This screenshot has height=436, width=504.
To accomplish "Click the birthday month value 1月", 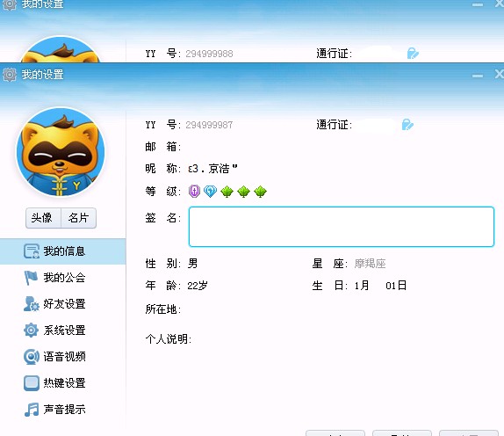I will 362,286.
